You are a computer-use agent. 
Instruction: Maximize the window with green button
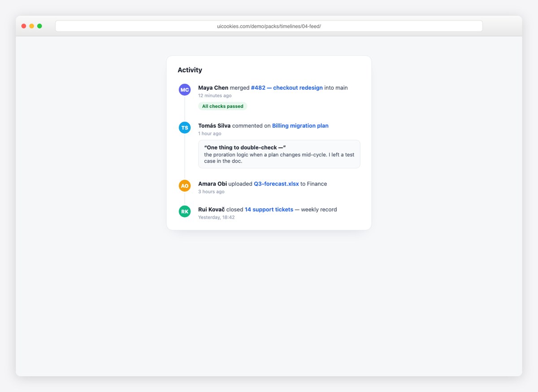click(39, 26)
